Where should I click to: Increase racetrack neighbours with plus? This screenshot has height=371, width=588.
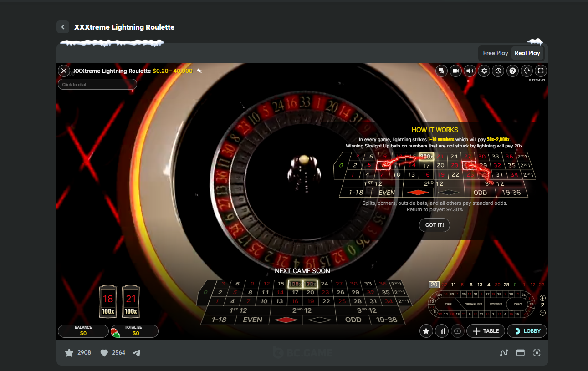(x=542, y=298)
